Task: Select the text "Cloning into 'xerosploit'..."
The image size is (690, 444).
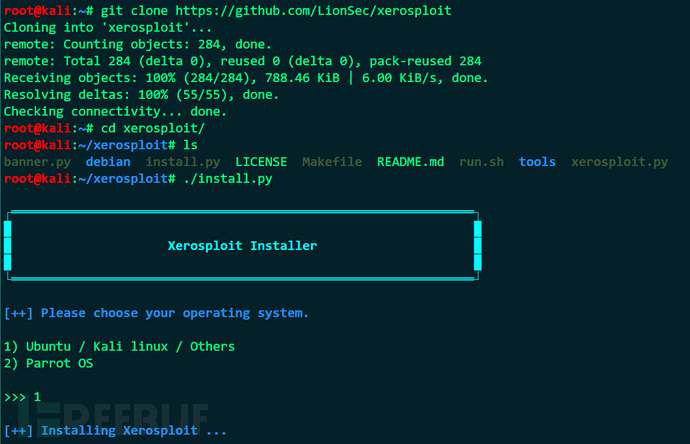Action: [107, 28]
